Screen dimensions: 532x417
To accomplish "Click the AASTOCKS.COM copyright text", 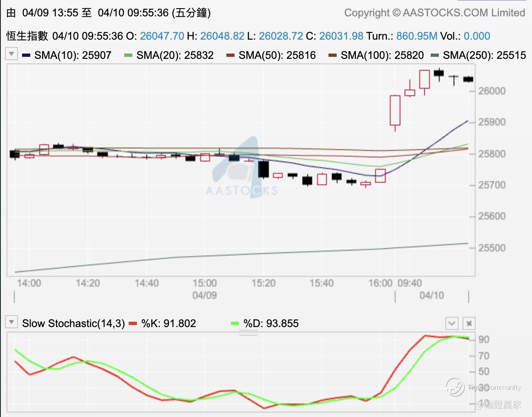I will pos(434,13).
